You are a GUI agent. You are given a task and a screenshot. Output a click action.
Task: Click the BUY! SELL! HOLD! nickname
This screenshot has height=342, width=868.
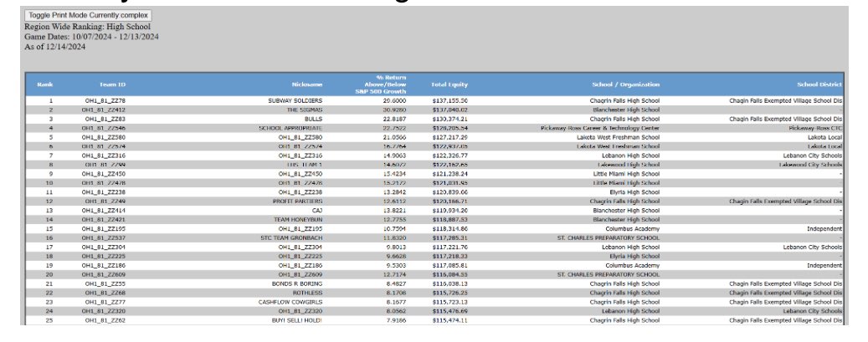297,320
